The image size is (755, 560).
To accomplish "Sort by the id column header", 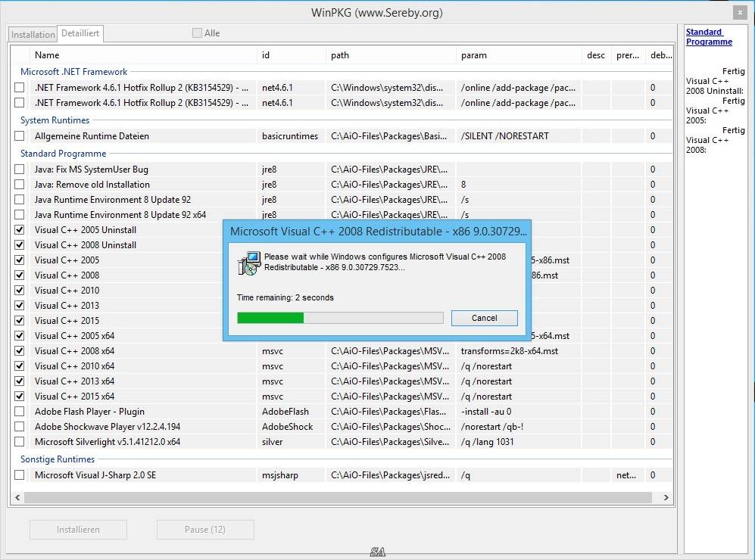I will tap(292, 54).
